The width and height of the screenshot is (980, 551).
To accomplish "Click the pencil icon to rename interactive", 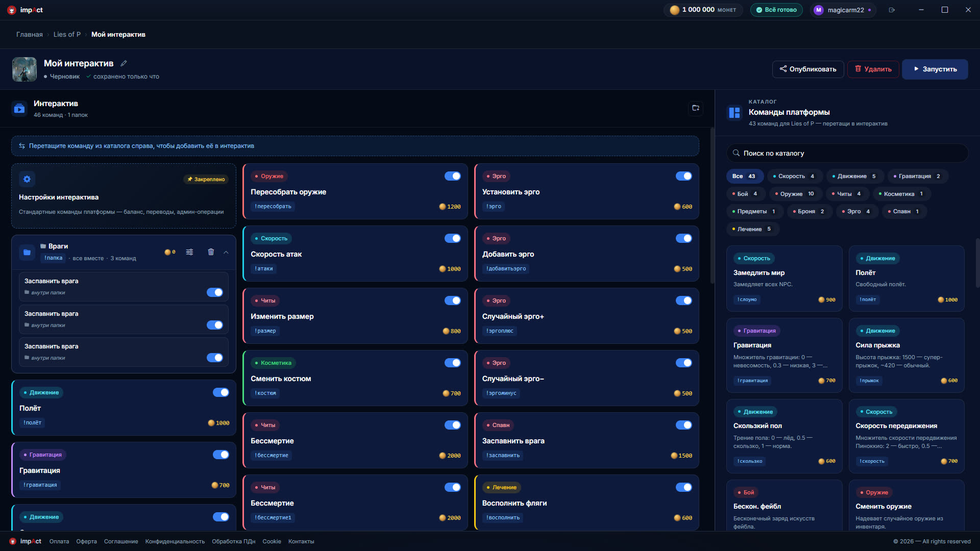I will point(124,63).
